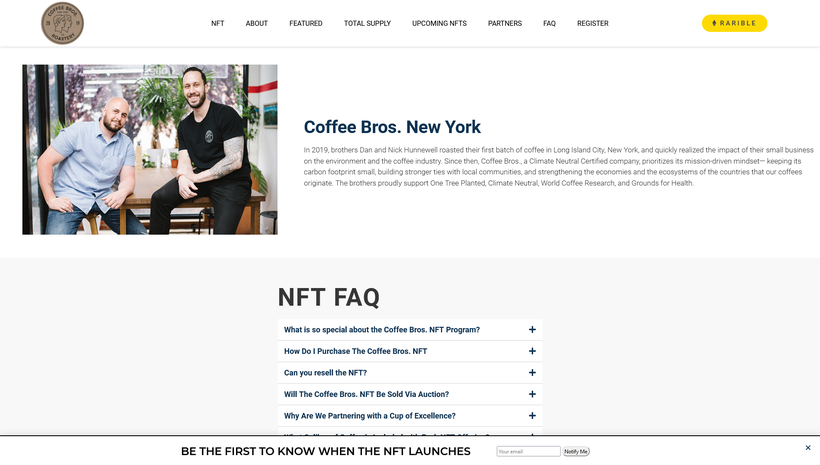Navigate to Upcoming NFTs
Image resolution: width=820 pixels, height=465 pixels.
pos(439,23)
